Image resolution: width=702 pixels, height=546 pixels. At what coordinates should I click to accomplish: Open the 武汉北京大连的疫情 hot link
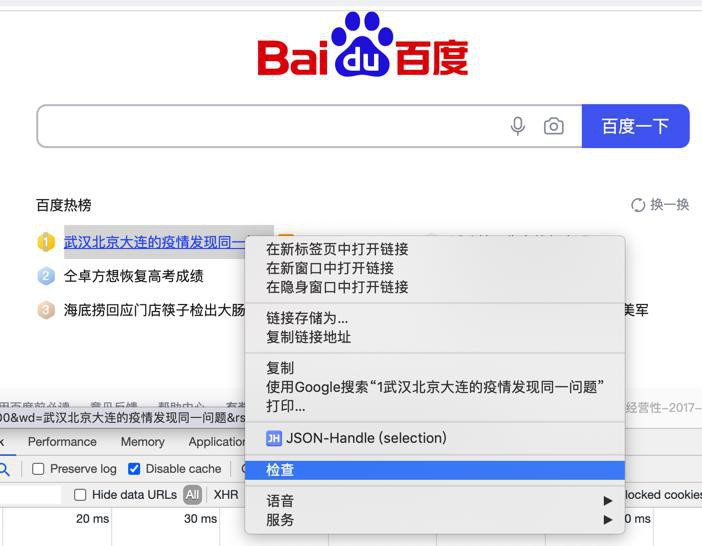[154, 242]
